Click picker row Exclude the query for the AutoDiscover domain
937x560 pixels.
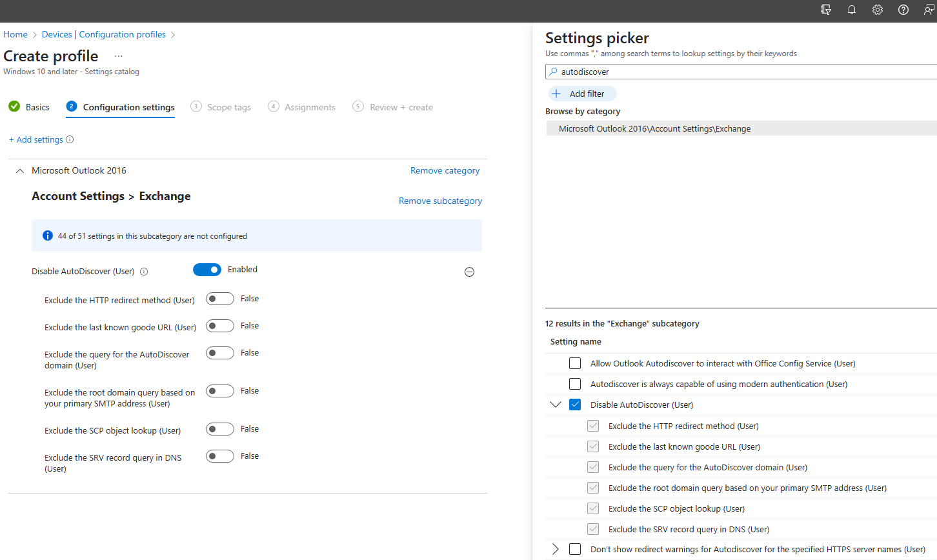(741, 467)
